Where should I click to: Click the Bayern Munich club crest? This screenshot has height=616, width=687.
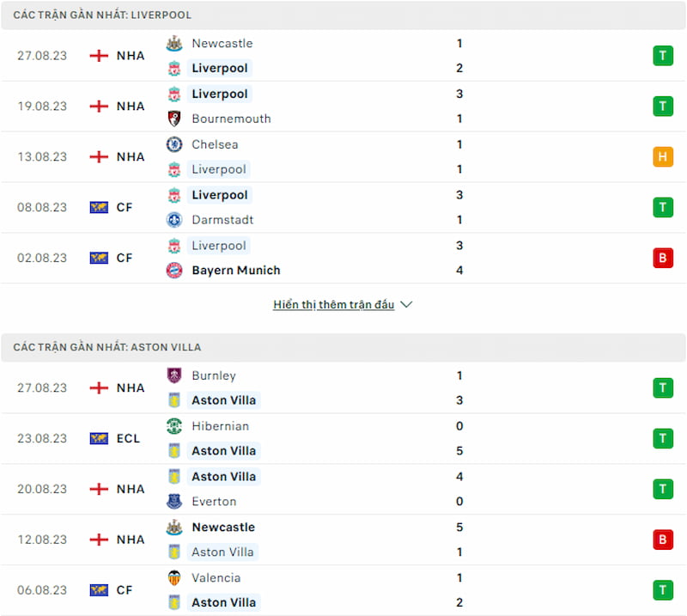coord(174,271)
